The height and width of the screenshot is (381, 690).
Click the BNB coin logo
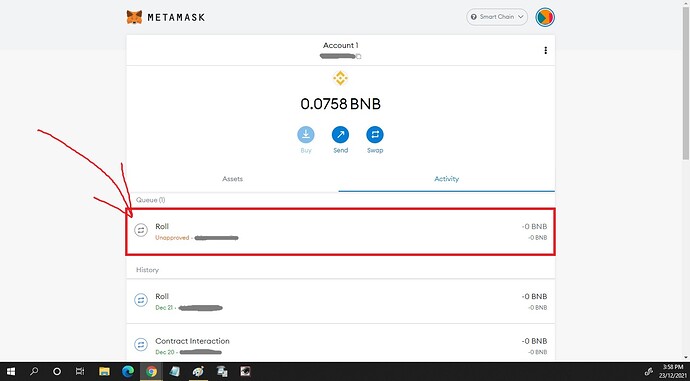pyautogui.click(x=340, y=79)
